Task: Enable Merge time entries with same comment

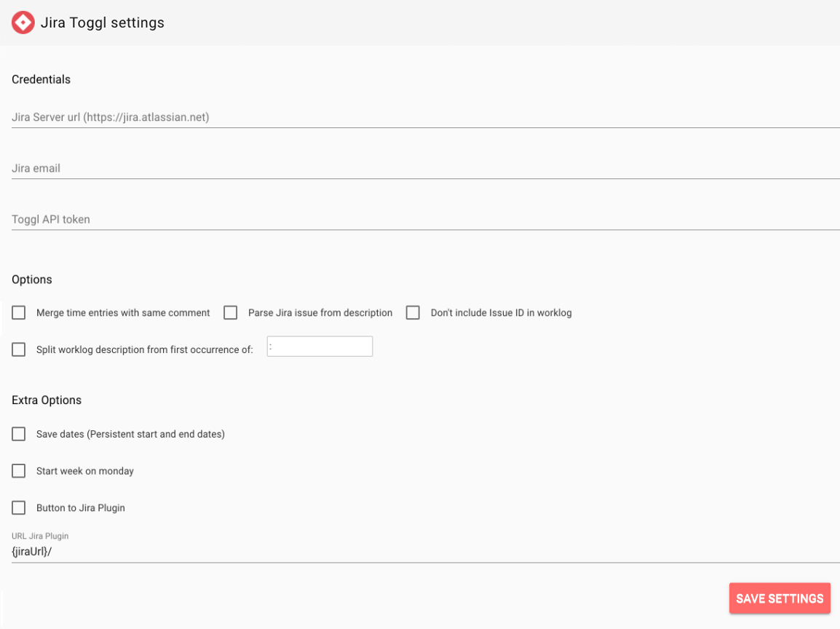Action: coord(19,312)
